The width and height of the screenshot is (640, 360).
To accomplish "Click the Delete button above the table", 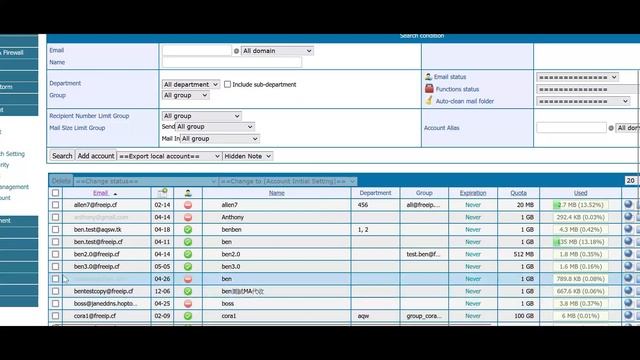I will 61,181.
